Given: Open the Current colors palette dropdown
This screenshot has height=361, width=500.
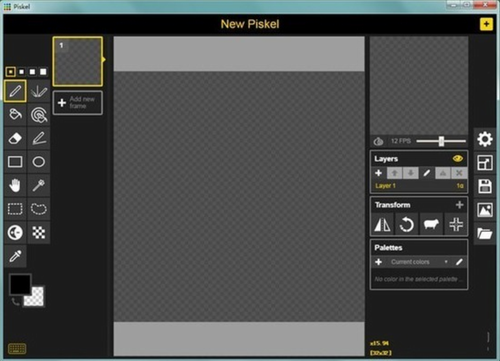Looking at the screenshot, I should 419,262.
